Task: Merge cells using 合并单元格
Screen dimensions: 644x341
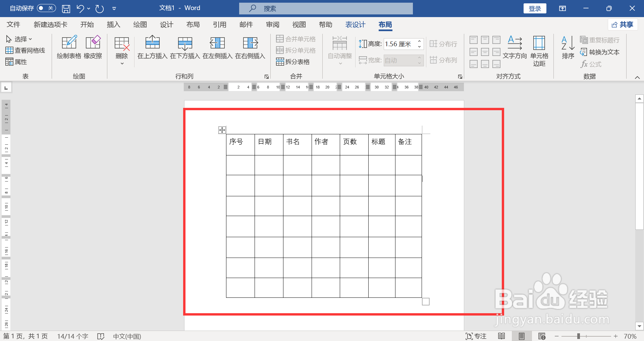Action: click(296, 39)
